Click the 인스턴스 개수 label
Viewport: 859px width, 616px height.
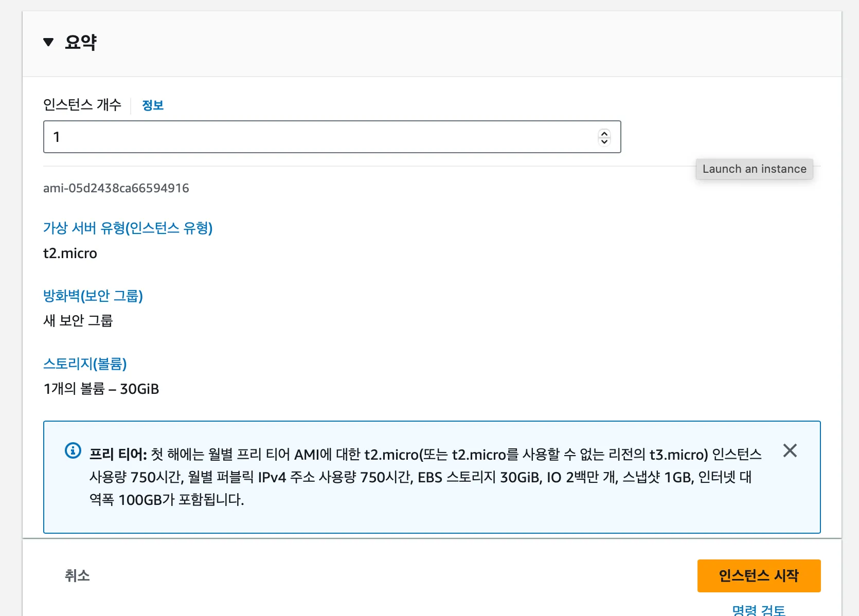[82, 105]
